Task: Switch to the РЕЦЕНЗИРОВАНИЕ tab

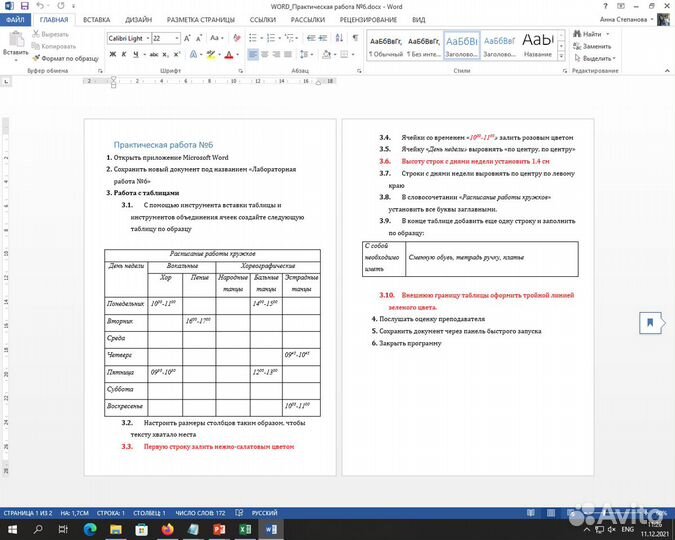Action: pyautogui.click(x=368, y=20)
